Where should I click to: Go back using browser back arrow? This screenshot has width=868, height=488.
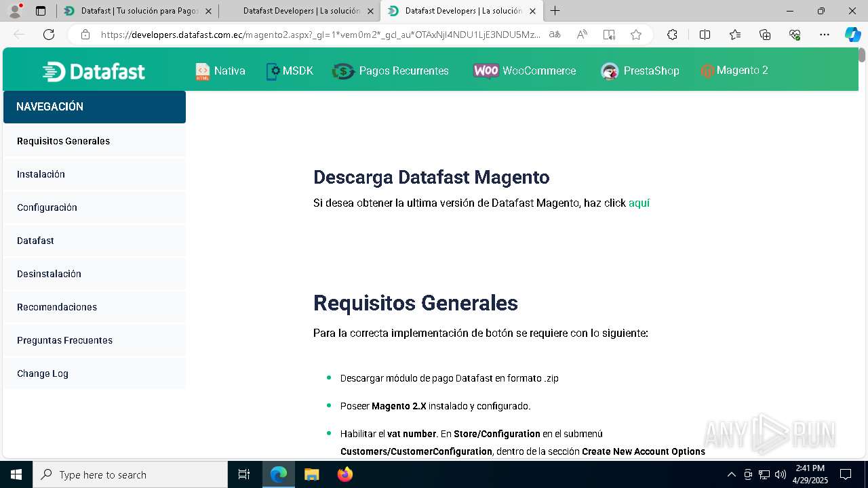19,35
